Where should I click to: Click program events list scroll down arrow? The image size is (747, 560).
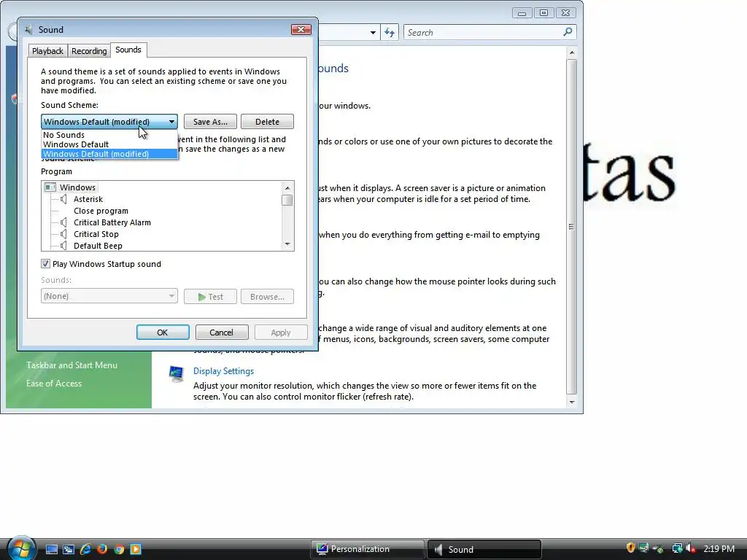coord(287,244)
